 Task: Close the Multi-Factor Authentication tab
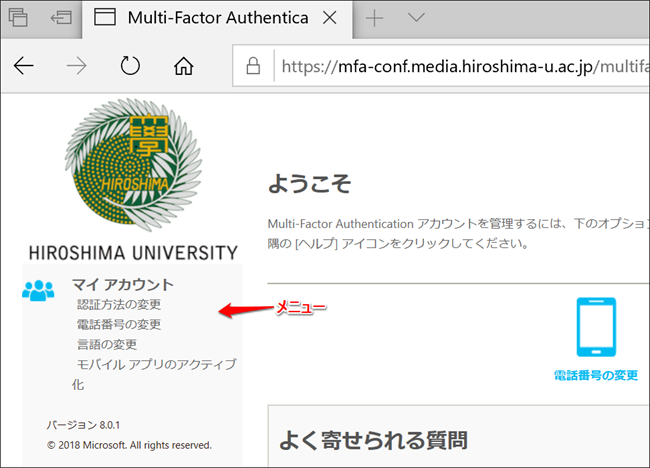(330, 18)
